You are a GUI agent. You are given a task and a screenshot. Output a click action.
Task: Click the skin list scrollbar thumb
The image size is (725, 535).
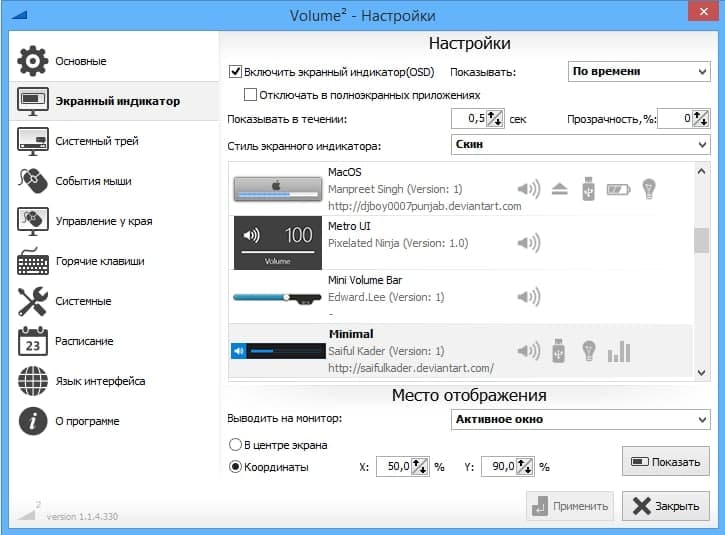point(701,240)
